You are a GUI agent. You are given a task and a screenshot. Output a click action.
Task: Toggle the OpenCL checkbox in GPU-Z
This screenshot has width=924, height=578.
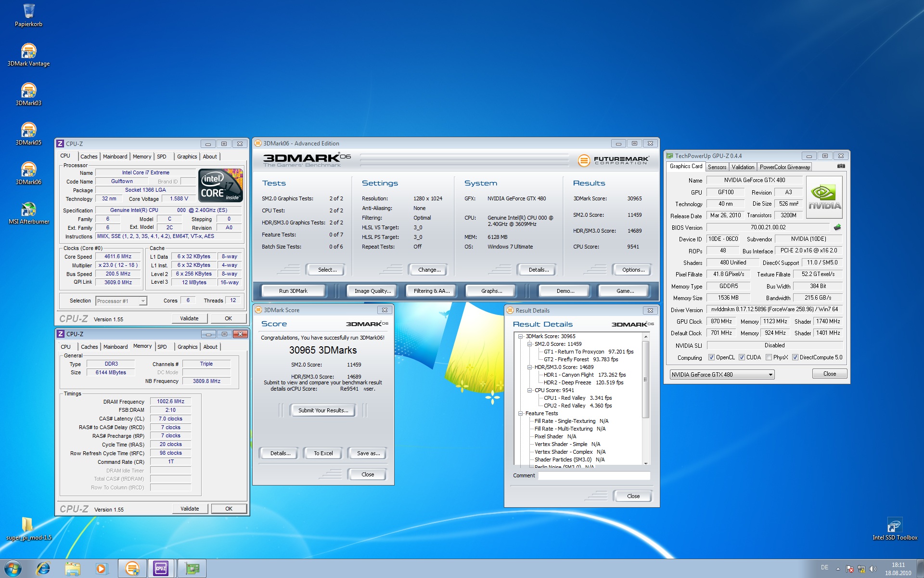pyautogui.click(x=711, y=357)
